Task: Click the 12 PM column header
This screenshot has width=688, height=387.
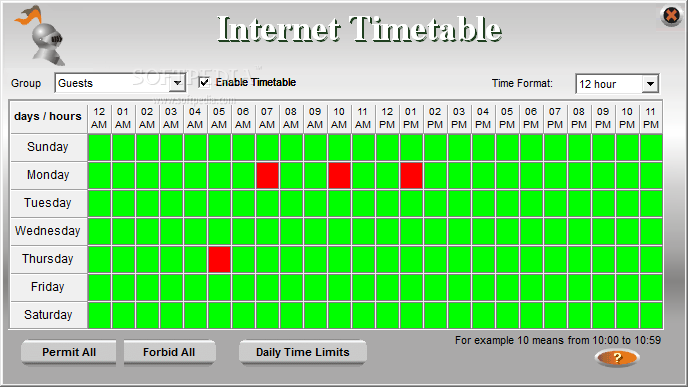Action: 387,118
